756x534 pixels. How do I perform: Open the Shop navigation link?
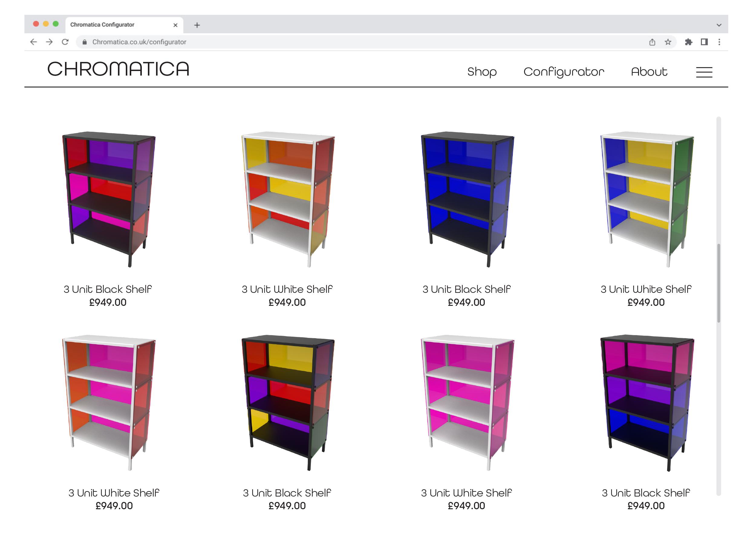click(482, 72)
